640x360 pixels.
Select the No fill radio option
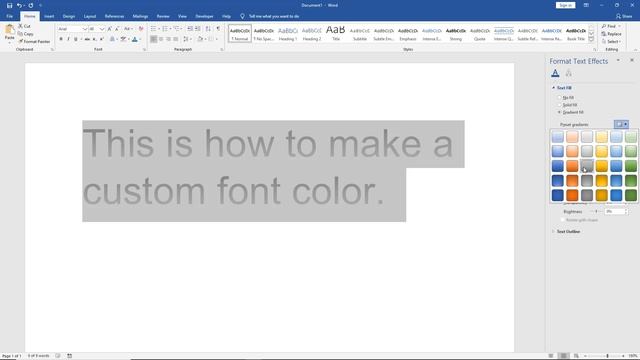click(560, 98)
